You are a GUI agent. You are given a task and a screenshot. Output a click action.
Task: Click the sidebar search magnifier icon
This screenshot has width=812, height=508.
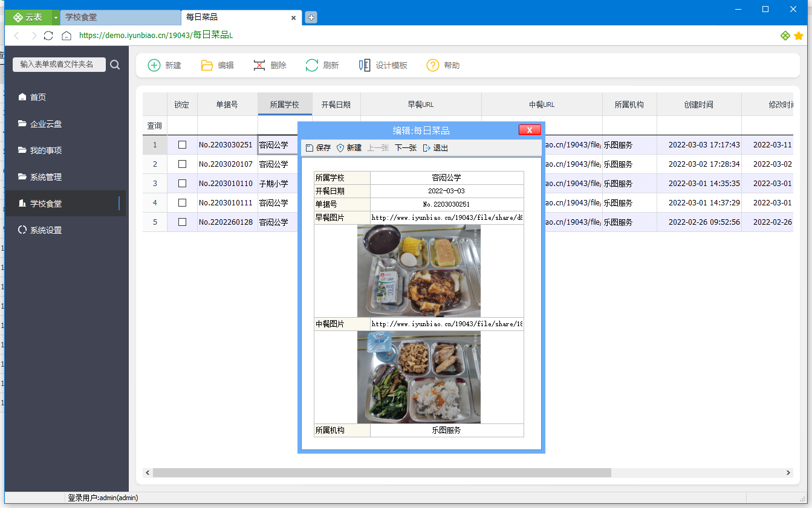[x=115, y=65]
